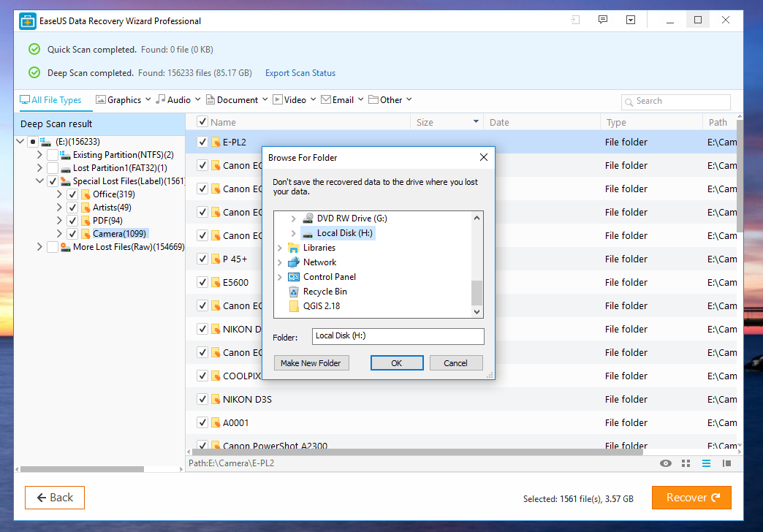The height and width of the screenshot is (532, 763).
Task: Uncheck the P 45+ row checkbox
Action: [x=202, y=259]
